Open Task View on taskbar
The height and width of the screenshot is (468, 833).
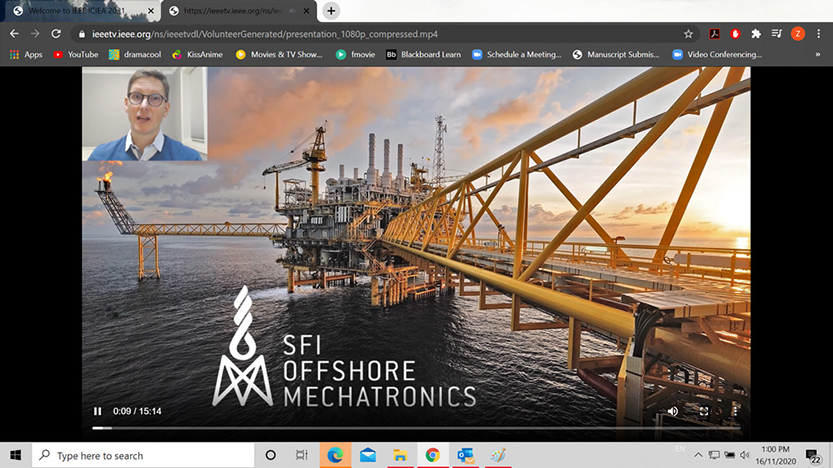pyautogui.click(x=302, y=455)
